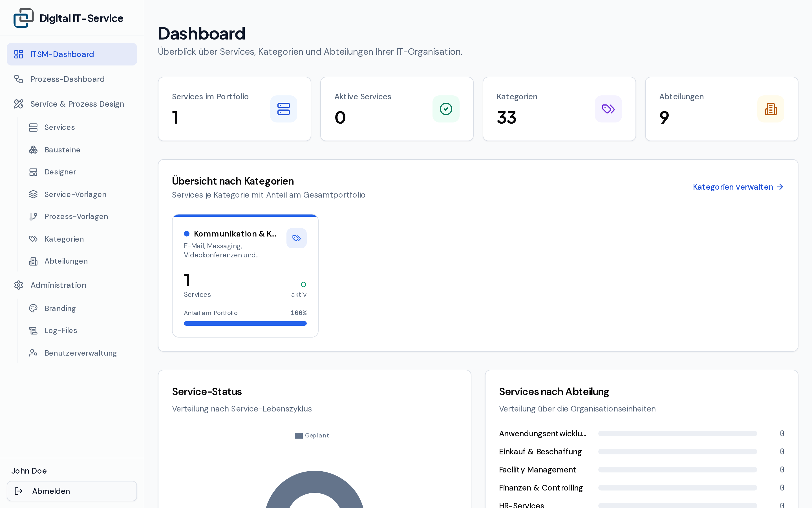Click the Services nach Abteilung heading
This screenshot has height=508, width=812.
coord(554,391)
